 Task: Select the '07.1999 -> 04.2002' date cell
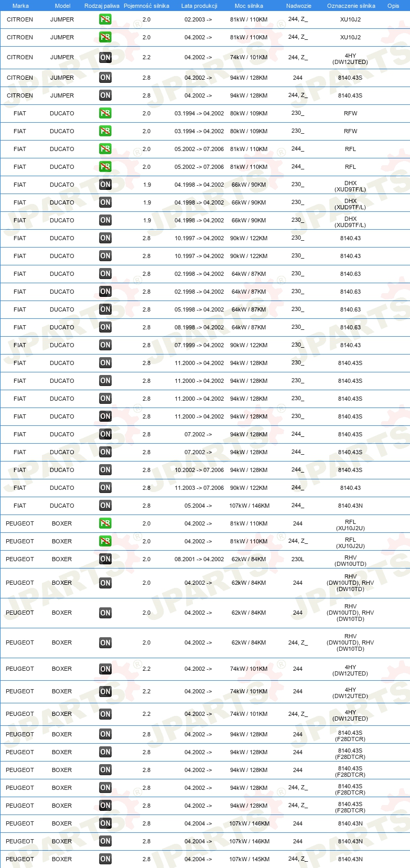click(199, 345)
